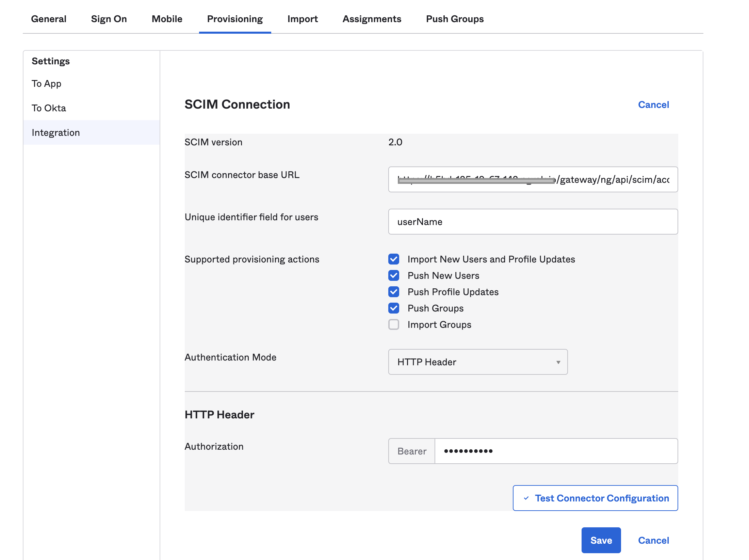Screen dimensions: 749x560
Task: Select To App in Settings sidebar
Action: point(47,83)
